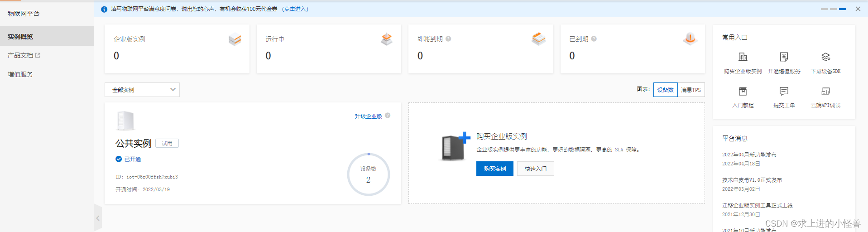Open 迁移企业版实例工具正式上线 message

[757, 205]
